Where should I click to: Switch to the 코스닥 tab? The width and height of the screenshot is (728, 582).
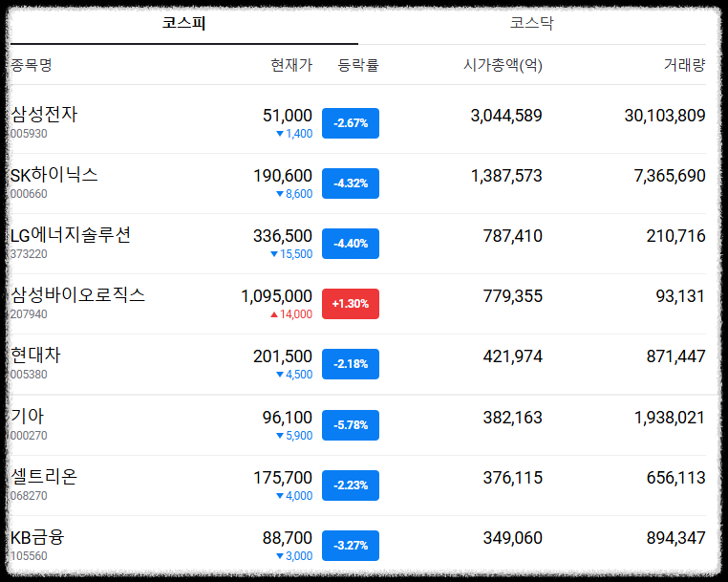pos(531,23)
